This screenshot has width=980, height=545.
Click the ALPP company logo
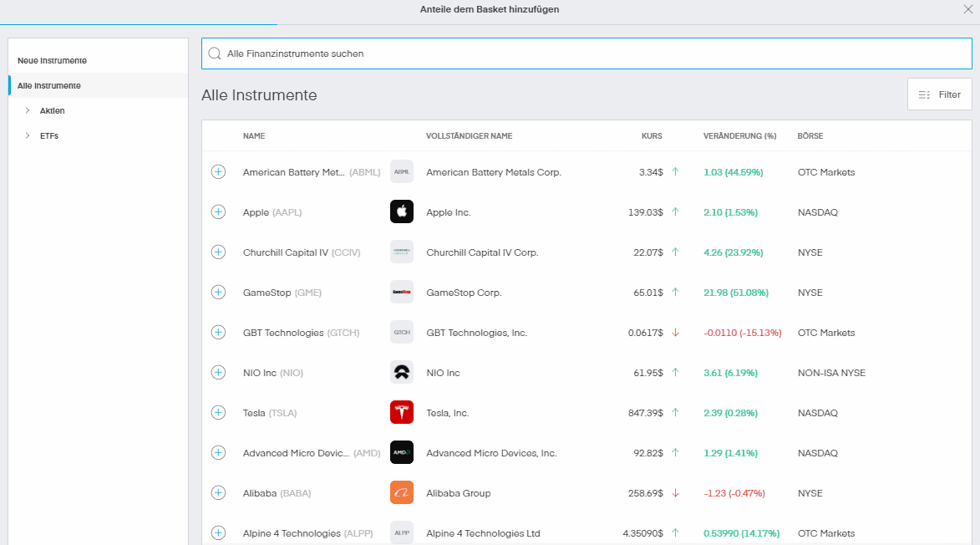402,532
